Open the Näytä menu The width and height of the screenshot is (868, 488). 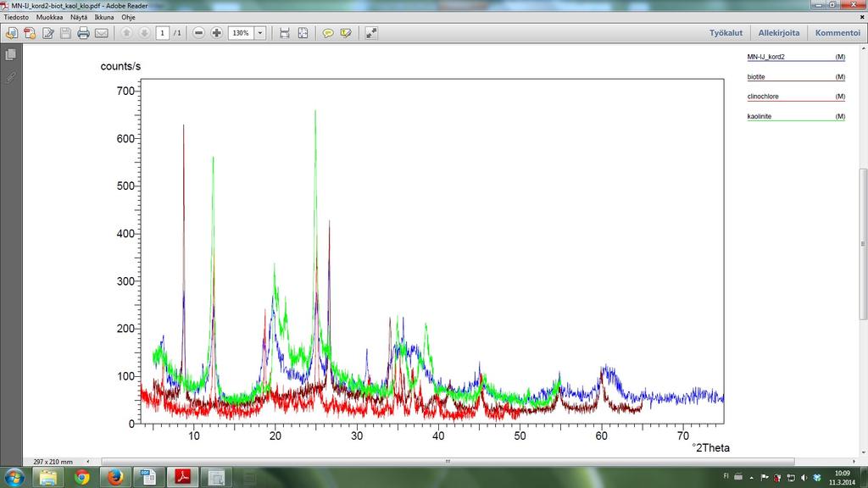79,17
